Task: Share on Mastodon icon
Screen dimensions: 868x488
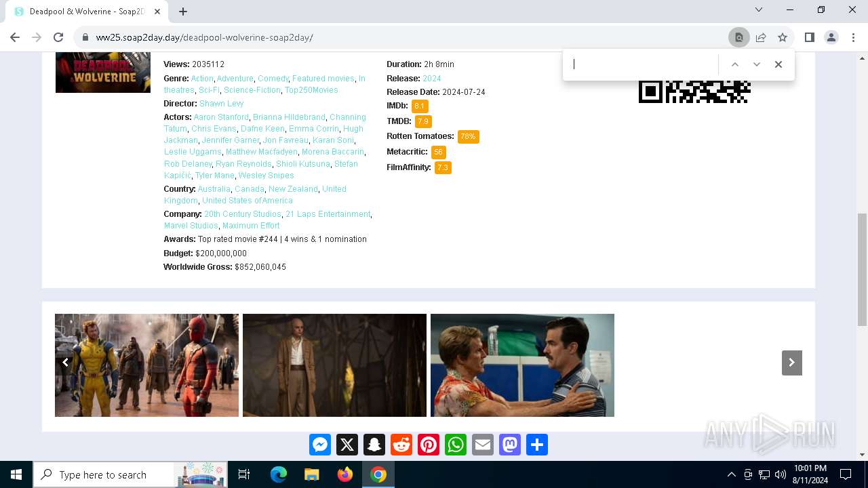Action: tap(510, 445)
